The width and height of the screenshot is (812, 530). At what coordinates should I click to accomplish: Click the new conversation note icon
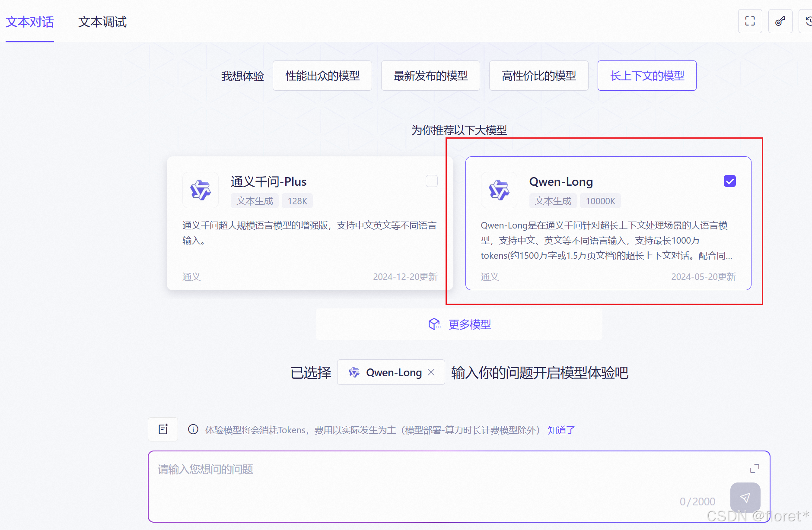[x=163, y=429]
